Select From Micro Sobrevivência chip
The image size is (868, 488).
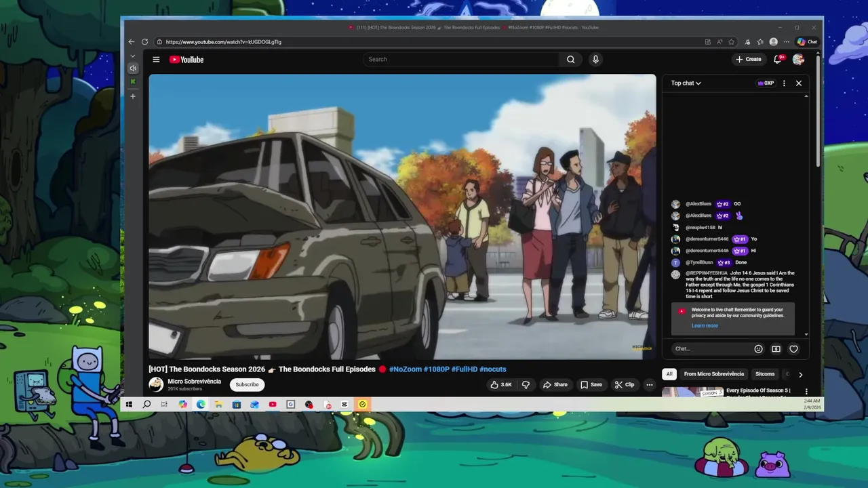(714, 374)
